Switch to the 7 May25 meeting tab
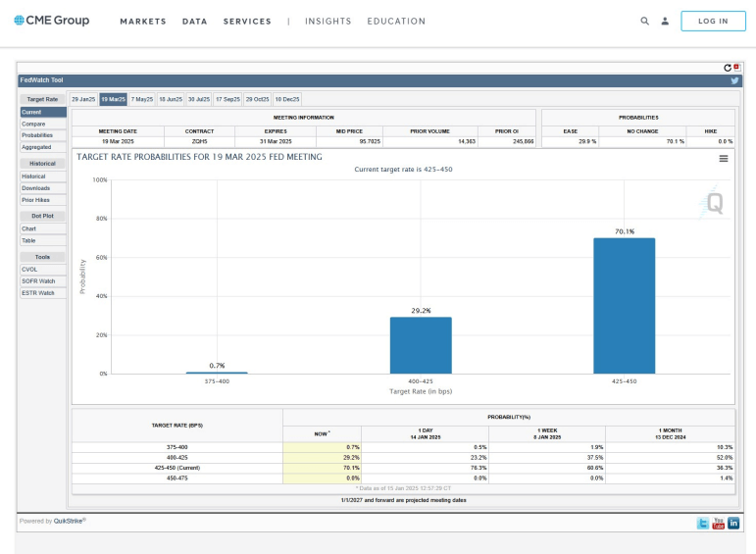 142,99
